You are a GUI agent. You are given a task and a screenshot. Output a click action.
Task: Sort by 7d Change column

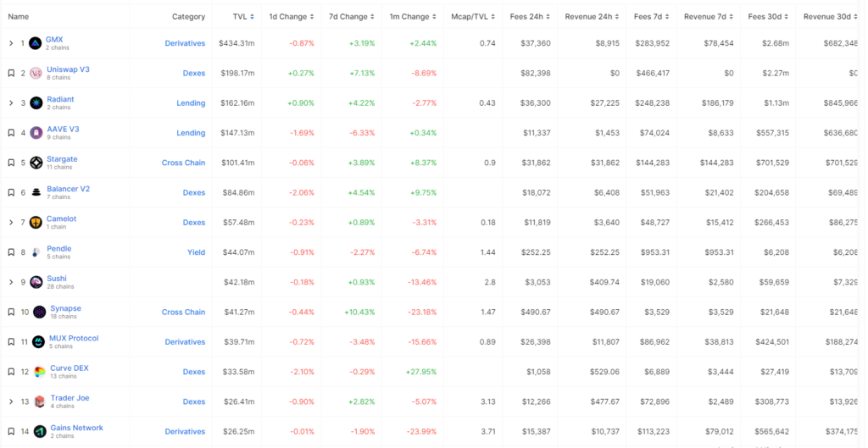point(352,17)
